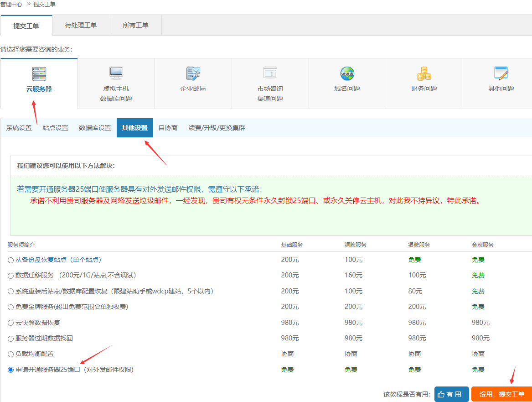532x402 pixels.
Task: Click the enterprise mail icon
Action: 193,73
